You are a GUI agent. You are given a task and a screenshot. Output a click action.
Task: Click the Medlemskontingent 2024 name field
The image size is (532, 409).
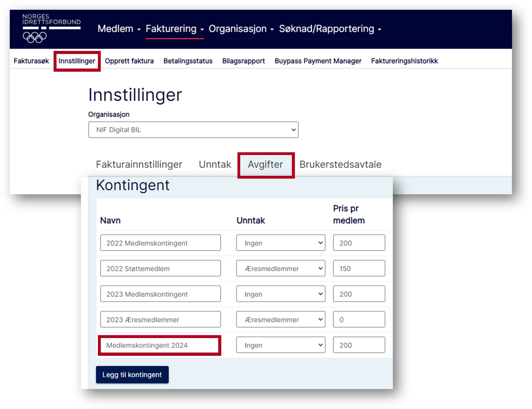159,345
